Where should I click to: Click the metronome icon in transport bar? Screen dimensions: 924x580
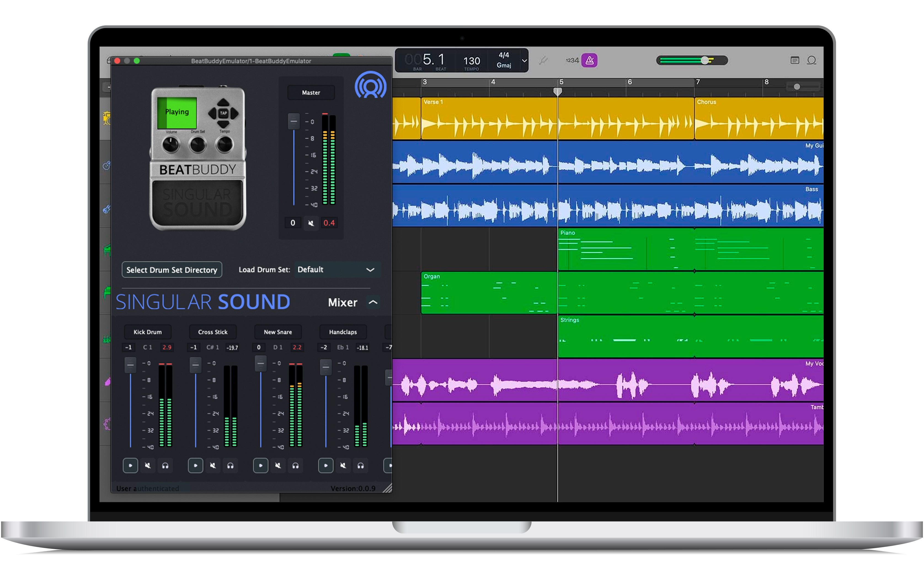589,60
